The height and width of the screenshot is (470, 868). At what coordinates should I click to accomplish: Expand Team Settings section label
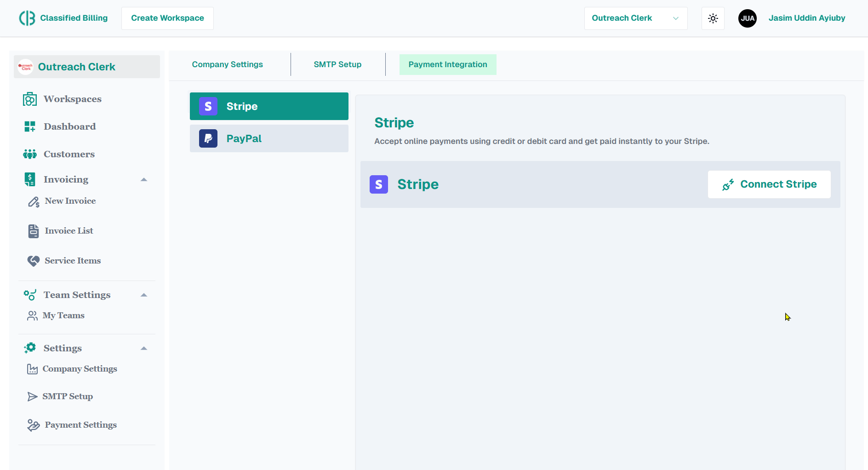77,295
